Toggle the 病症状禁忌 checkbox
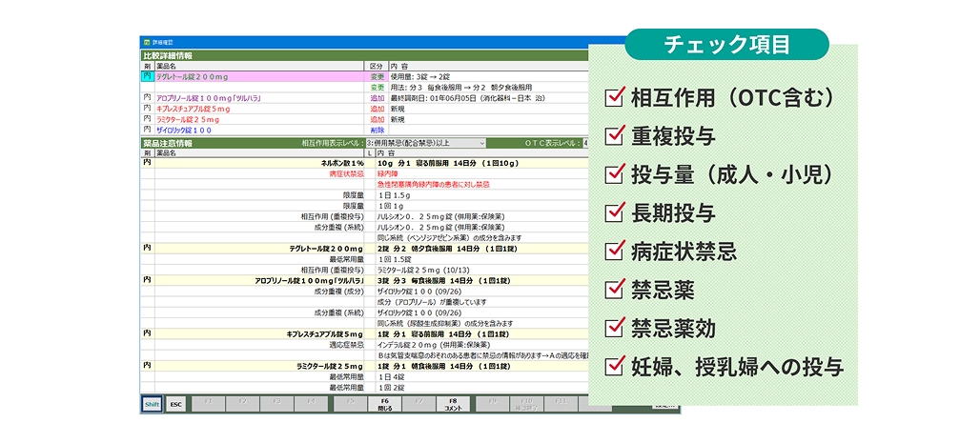This screenshot has width=980, height=443. [616, 251]
